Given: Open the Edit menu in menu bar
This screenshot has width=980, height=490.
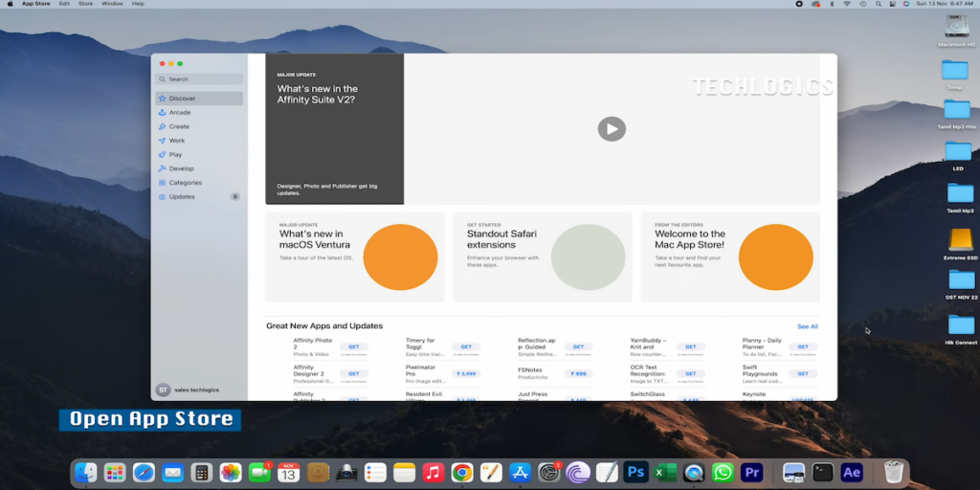Looking at the screenshot, I should (x=64, y=4).
